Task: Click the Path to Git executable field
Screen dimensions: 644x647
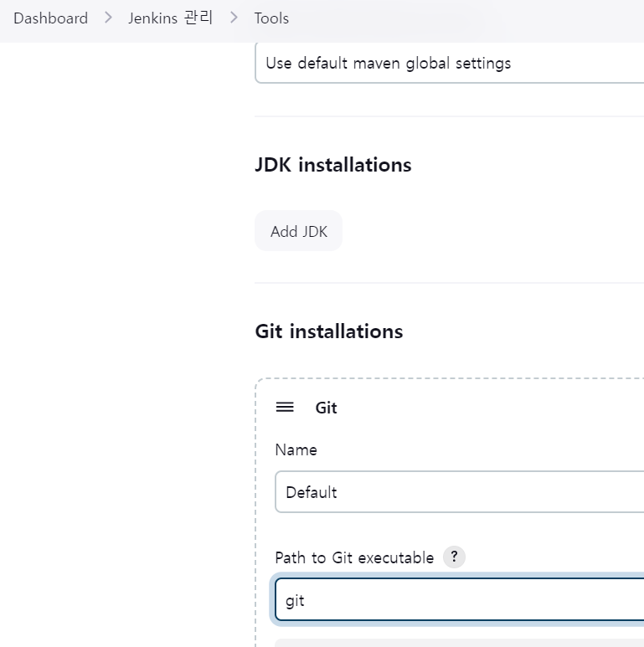Action: point(460,599)
